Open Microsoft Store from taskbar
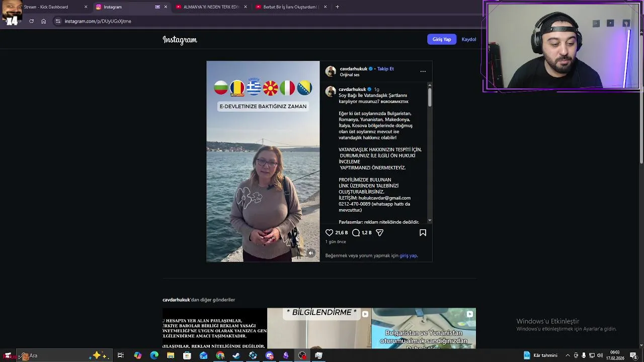The image size is (644, 362). (x=187, y=355)
